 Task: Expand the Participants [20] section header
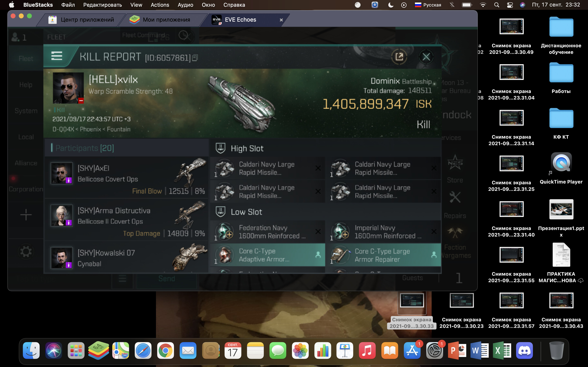(85, 148)
